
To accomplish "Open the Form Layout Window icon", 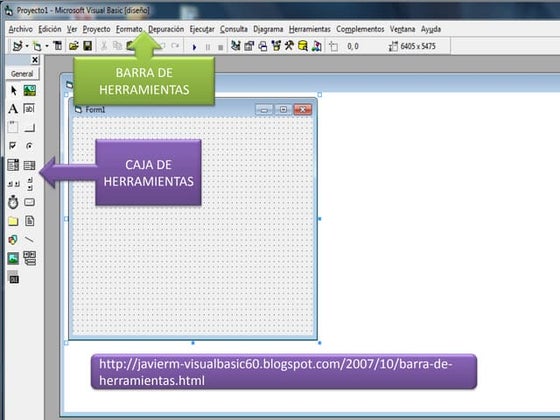I will pyautogui.click(x=262, y=46).
